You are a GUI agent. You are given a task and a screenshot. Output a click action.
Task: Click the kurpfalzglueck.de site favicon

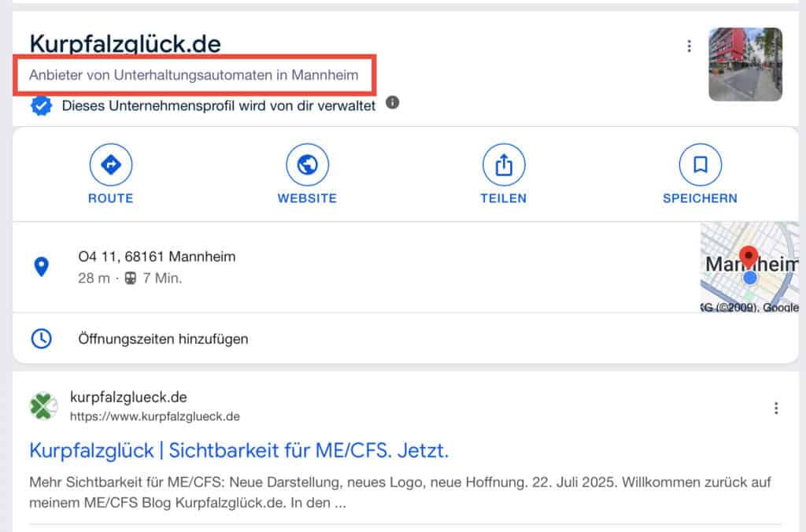point(45,403)
